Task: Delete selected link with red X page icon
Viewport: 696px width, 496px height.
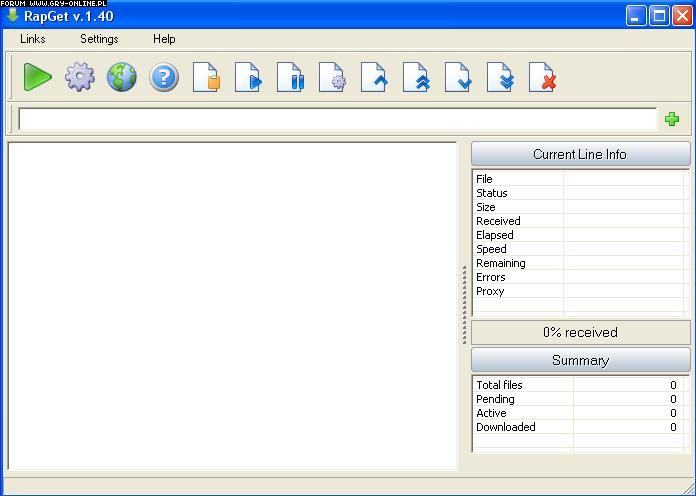Action: point(543,77)
